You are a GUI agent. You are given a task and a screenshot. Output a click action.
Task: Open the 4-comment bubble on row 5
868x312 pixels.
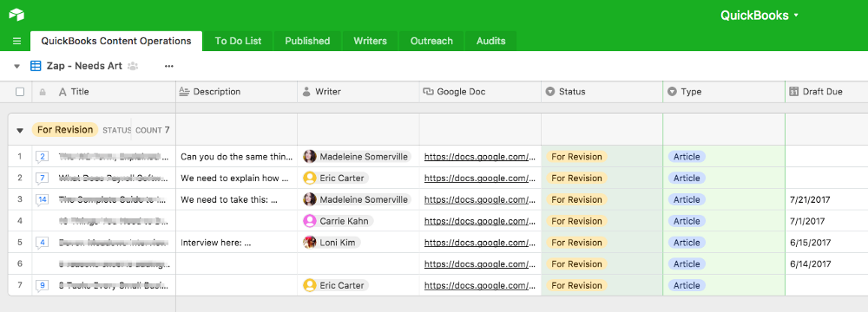pyautogui.click(x=43, y=243)
